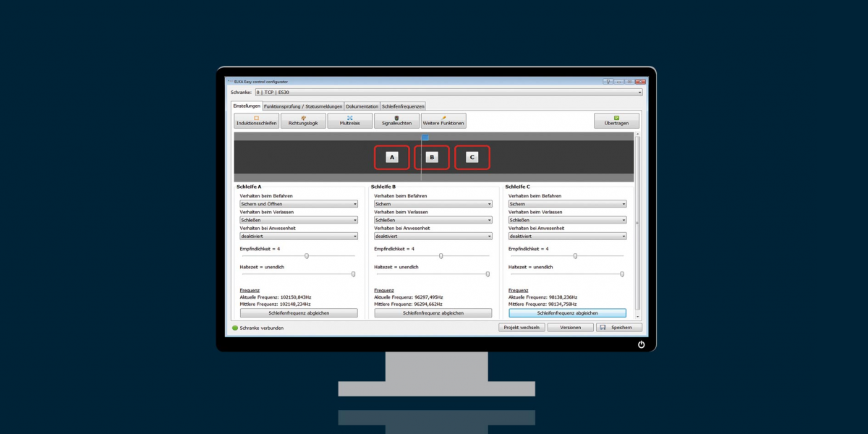Image resolution: width=868 pixels, height=434 pixels.
Task: Switch to Funktionsprüfung / Statusmeldungen tab
Action: pyautogui.click(x=302, y=106)
